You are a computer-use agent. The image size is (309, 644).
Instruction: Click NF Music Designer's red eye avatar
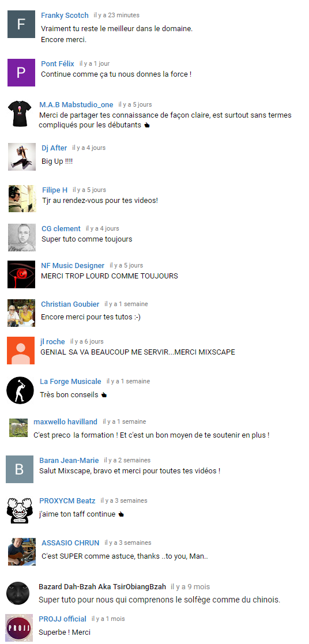click(21, 274)
